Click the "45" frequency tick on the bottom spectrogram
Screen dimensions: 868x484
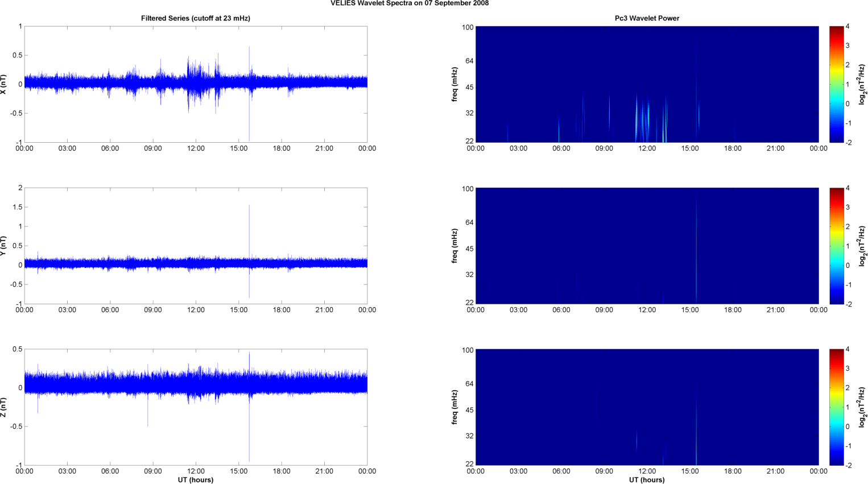coord(469,410)
